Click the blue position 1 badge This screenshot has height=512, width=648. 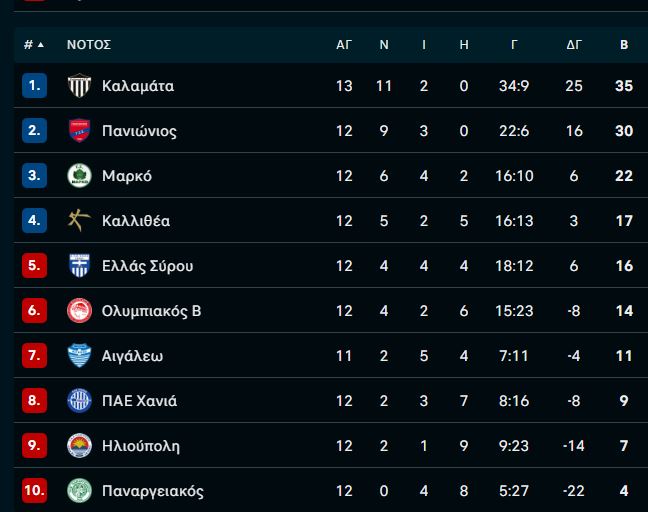coord(34,86)
